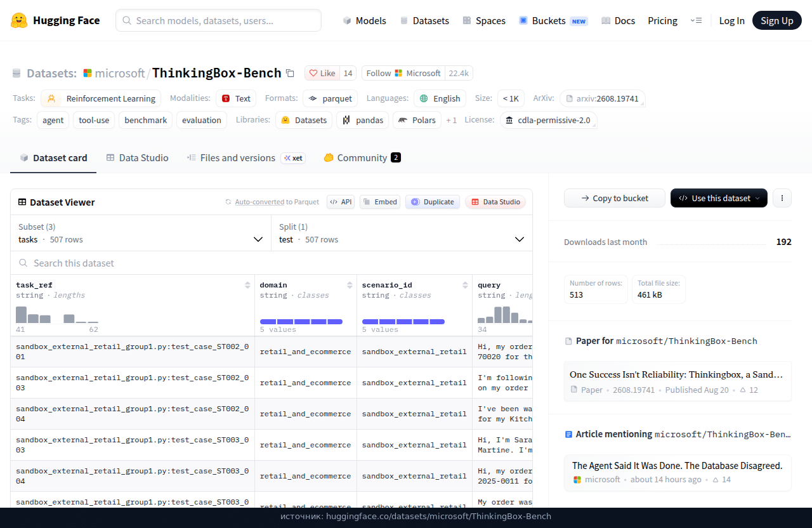Click the Embed button
The image size is (812, 528).
pyautogui.click(x=380, y=202)
